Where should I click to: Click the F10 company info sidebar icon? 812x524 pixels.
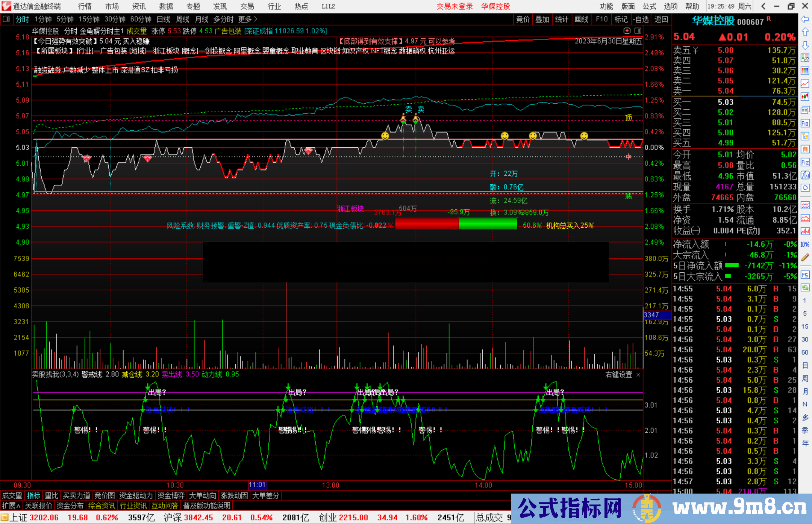pos(805,123)
